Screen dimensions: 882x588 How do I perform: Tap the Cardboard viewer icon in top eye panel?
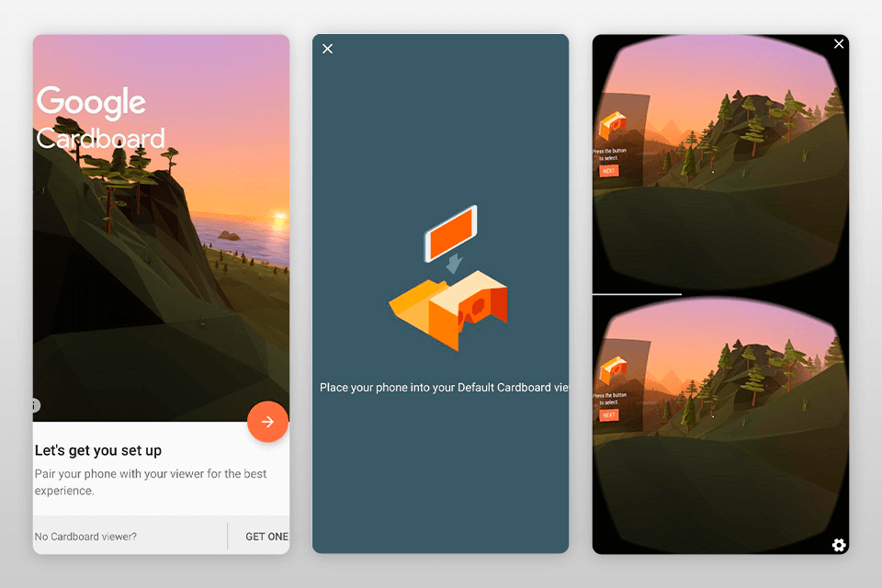coord(613,125)
